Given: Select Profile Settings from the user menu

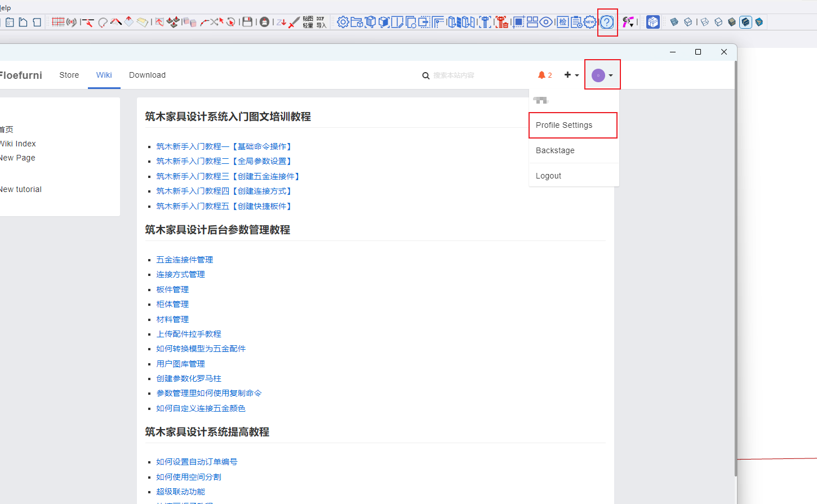Looking at the screenshot, I should pyautogui.click(x=564, y=125).
